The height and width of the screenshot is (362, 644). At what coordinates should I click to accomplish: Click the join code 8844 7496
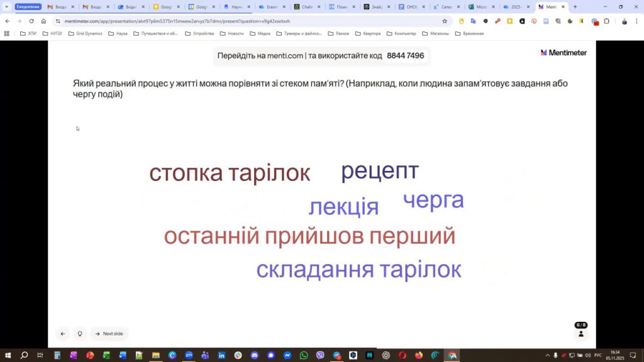[x=406, y=55]
